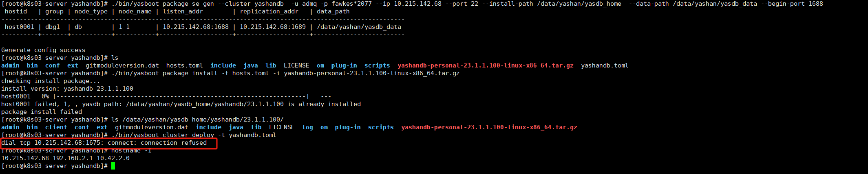This screenshot has width=868, height=174.
Task: Click the host0001 table row cell
Action: pyautogui.click(x=20, y=27)
